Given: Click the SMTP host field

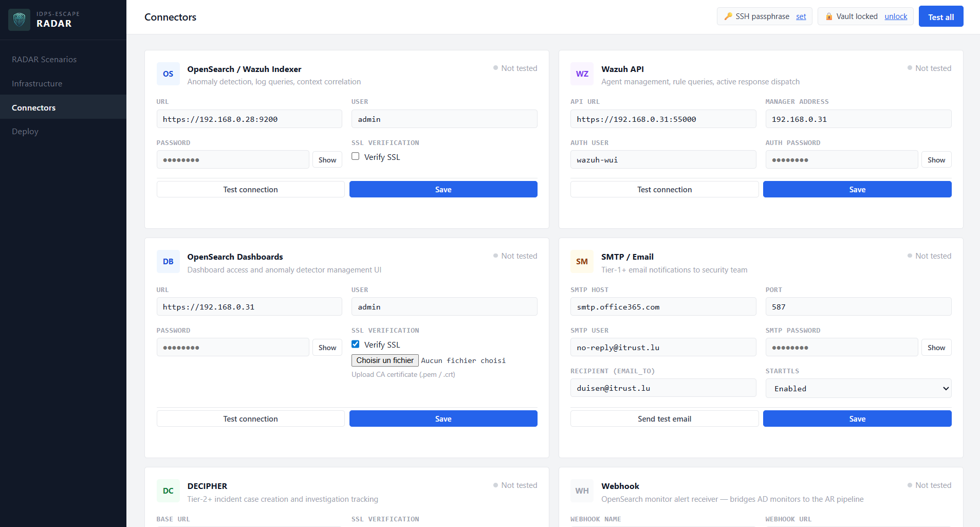Looking at the screenshot, I should click(663, 306).
